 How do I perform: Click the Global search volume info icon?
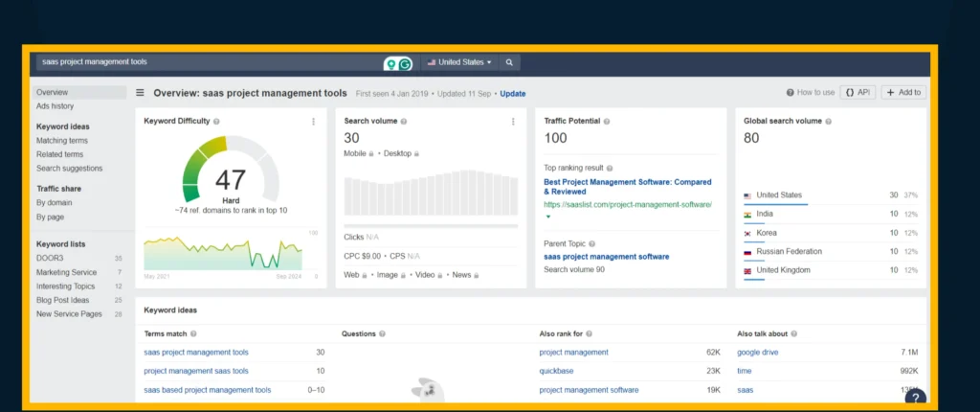(829, 122)
